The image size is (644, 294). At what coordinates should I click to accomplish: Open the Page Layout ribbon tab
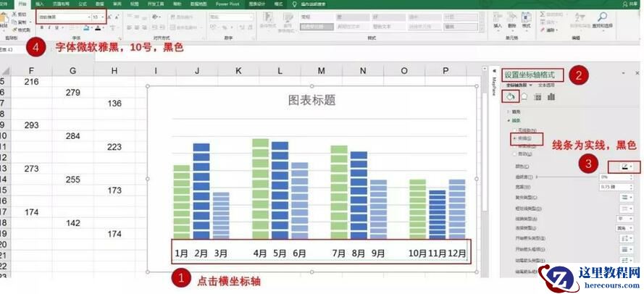[x=61, y=4]
